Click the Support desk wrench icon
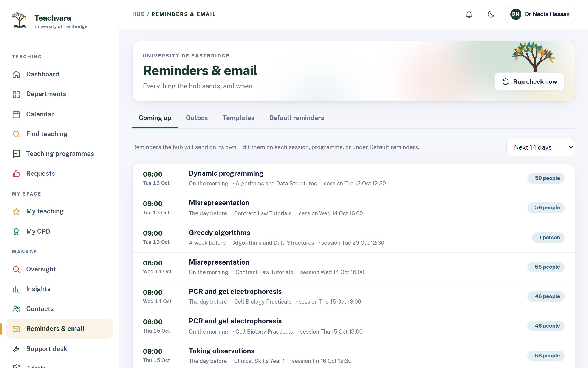This screenshot has width=588, height=368. pyautogui.click(x=16, y=349)
